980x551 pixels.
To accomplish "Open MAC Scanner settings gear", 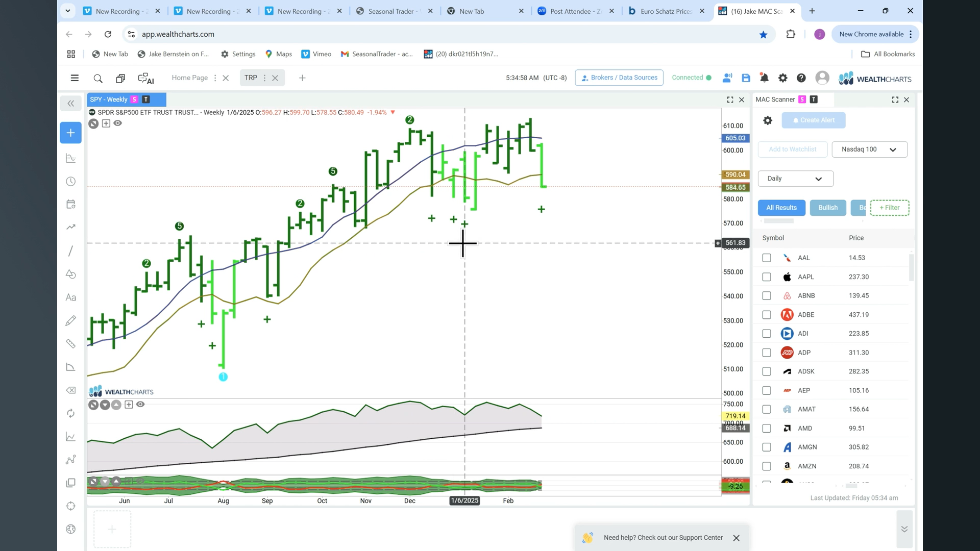I will pyautogui.click(x=768, y=120).
